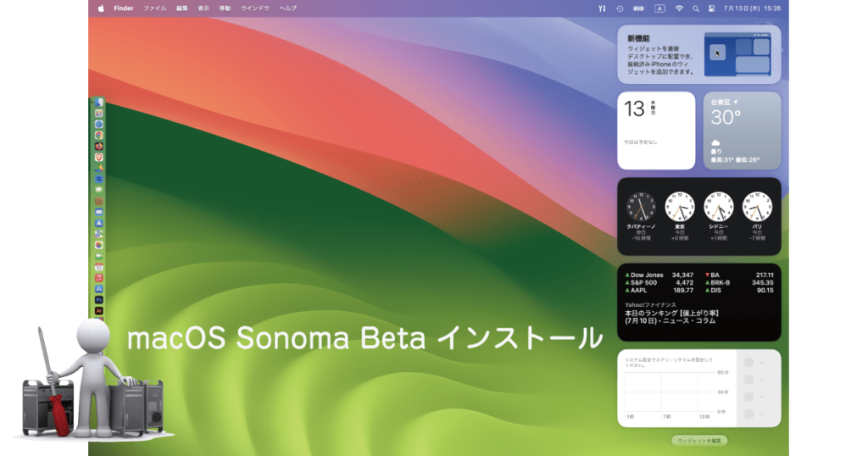
Task: Open the 台東区 weather widget
Action: click(743, 131)
